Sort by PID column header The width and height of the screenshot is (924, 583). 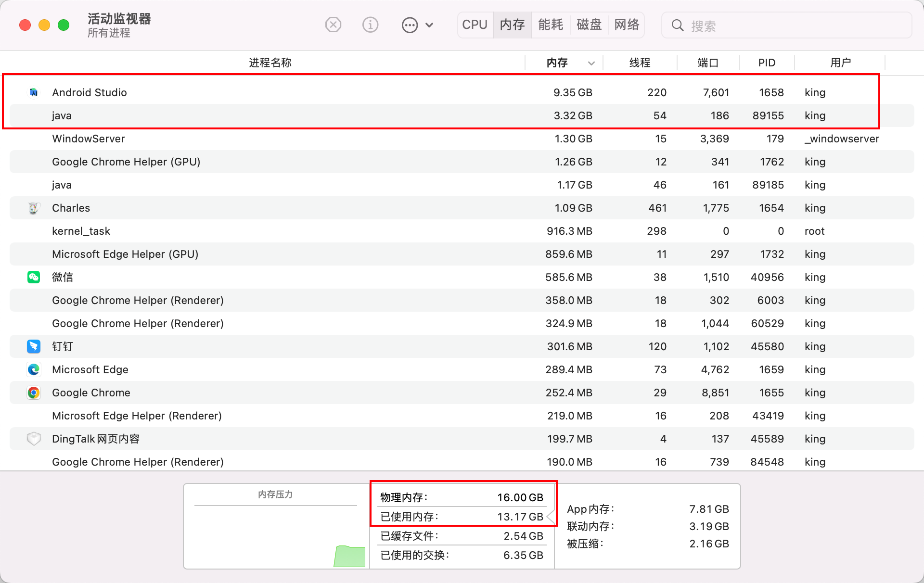tap(767, 63)
